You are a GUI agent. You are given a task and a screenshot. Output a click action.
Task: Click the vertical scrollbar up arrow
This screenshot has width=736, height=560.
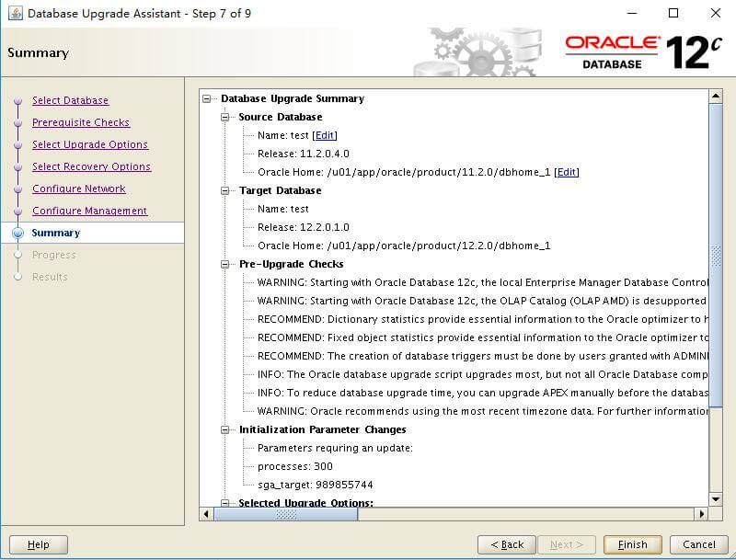click(x=716, y=97)
